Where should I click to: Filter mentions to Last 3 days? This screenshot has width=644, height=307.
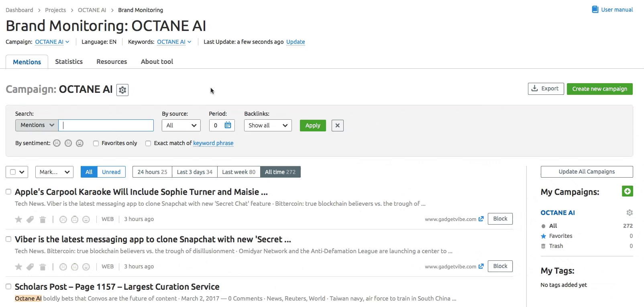195,172
